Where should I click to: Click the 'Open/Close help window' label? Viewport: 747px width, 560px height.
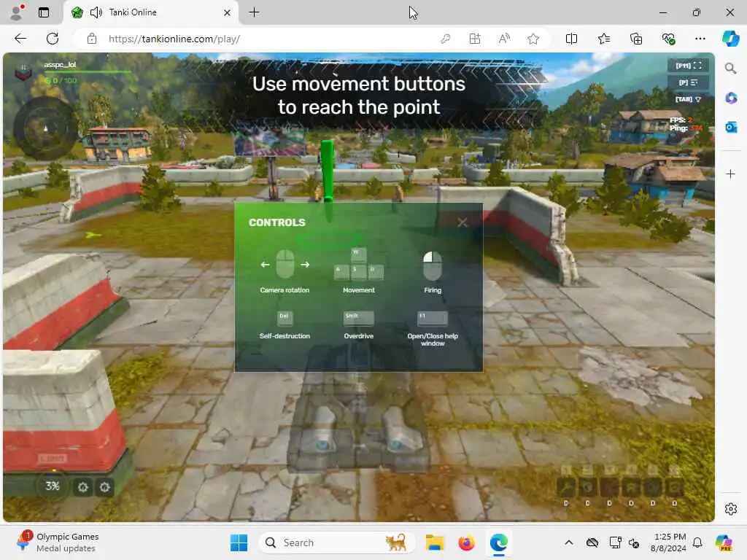pos(433,340)
